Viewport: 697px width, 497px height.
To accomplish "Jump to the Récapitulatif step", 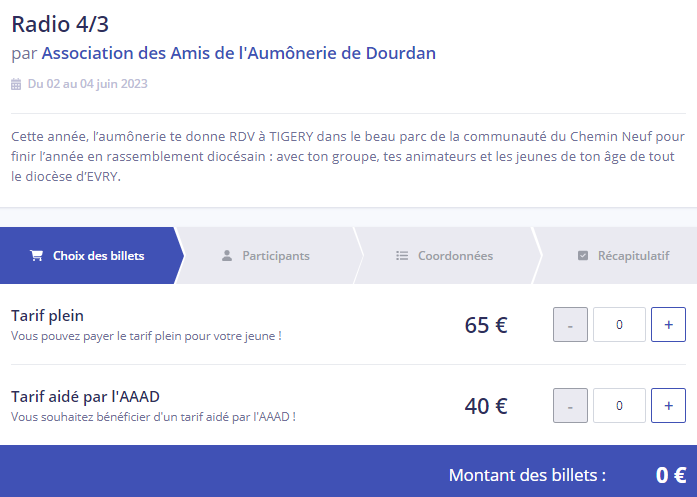I will click(x=633, y=256).
